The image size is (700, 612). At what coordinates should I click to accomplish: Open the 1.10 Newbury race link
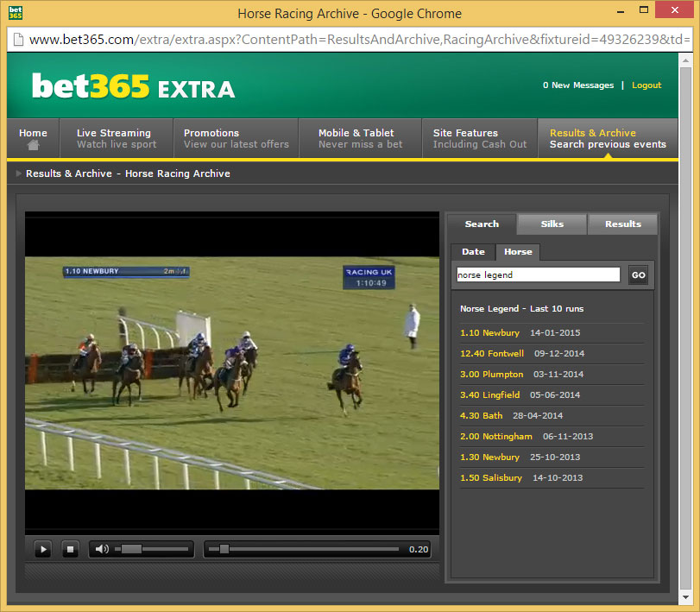pos(489,333)
